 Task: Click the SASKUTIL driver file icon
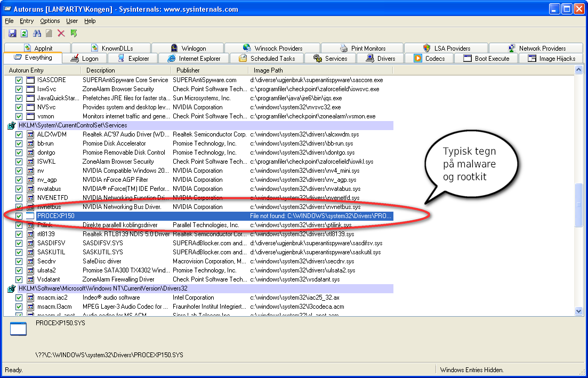[x=30, y=252]
